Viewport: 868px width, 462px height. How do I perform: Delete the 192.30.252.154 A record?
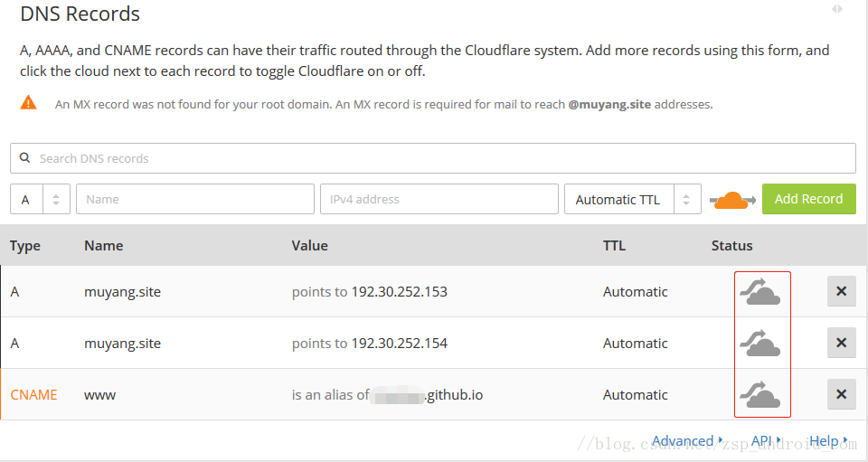(x=841, y=344)
